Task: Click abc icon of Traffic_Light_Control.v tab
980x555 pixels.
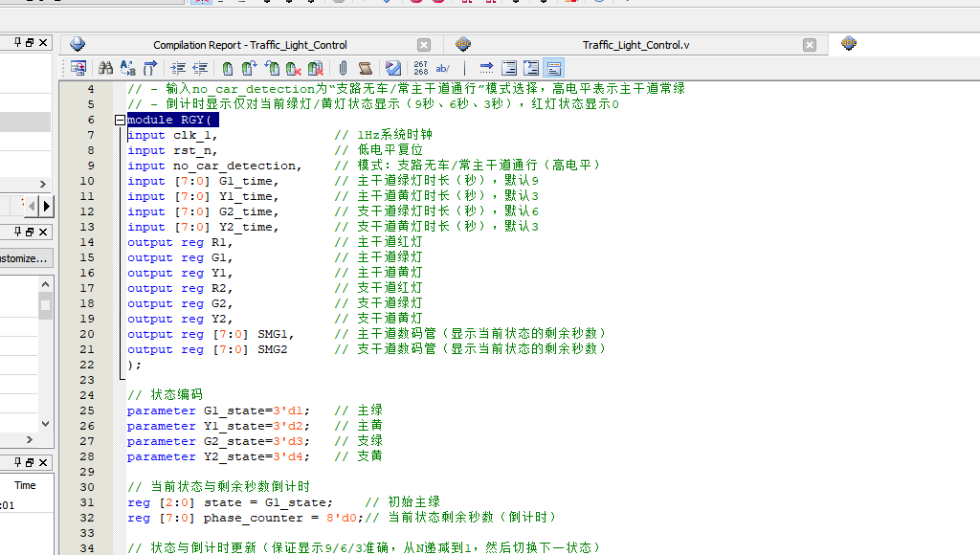Action: tap(463, 44)
